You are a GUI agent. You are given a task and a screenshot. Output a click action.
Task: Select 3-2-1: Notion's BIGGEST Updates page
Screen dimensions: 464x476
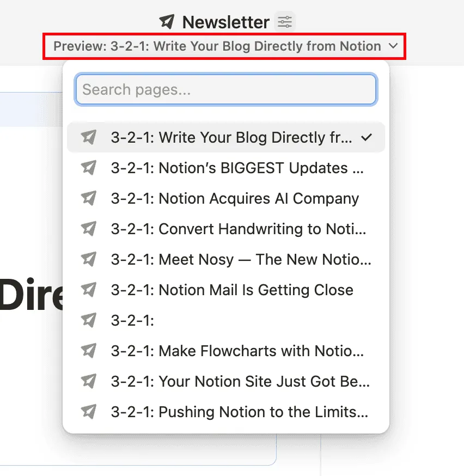tap(236, 168)
